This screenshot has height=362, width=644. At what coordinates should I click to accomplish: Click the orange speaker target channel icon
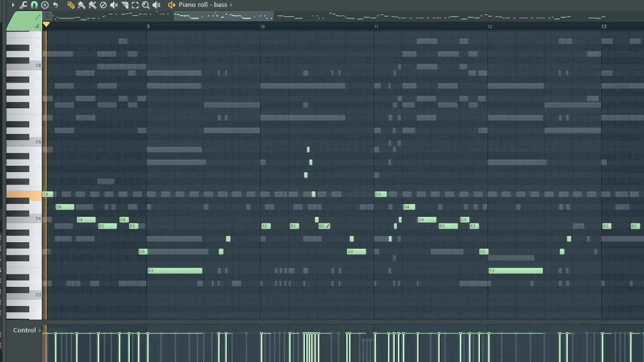coord(172,5)
